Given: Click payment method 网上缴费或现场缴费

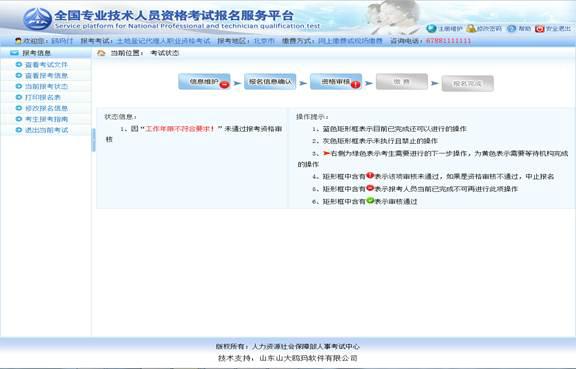Looking at the screenshot, I should point(350,41).
